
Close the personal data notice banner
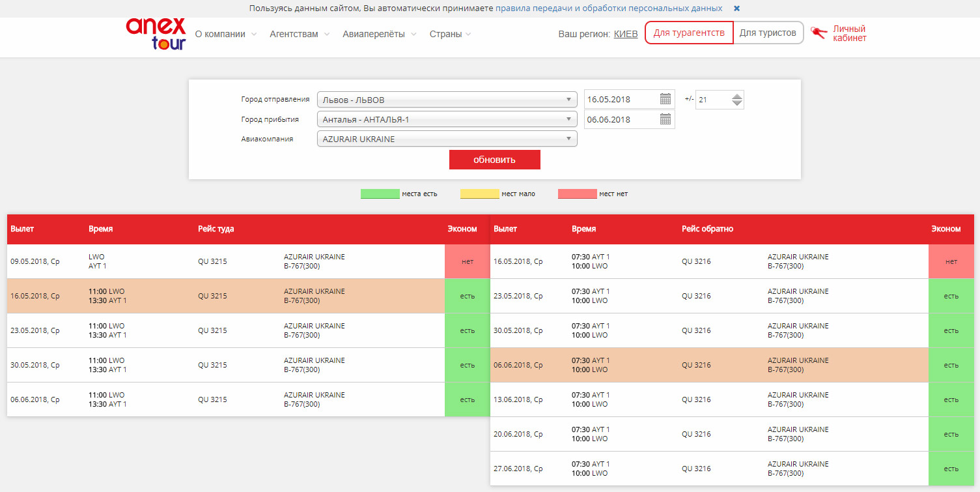pyautogui.click(x=736, y=8)
